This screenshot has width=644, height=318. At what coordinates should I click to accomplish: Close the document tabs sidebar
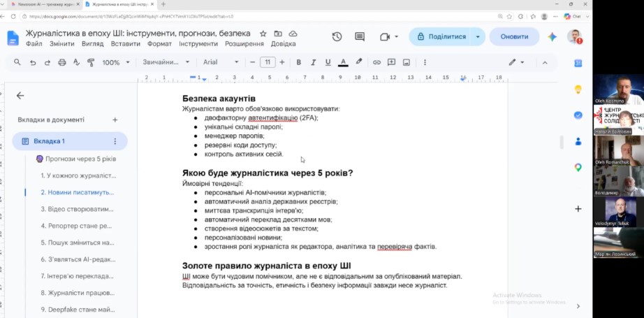click(20, 96)
